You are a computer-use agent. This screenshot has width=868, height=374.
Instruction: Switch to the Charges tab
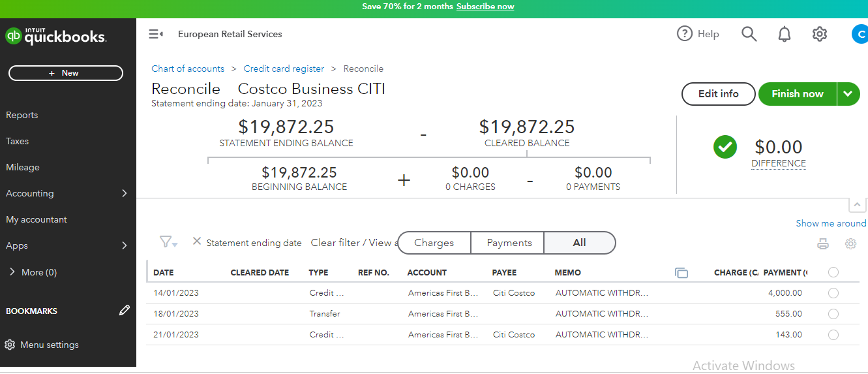434,243
